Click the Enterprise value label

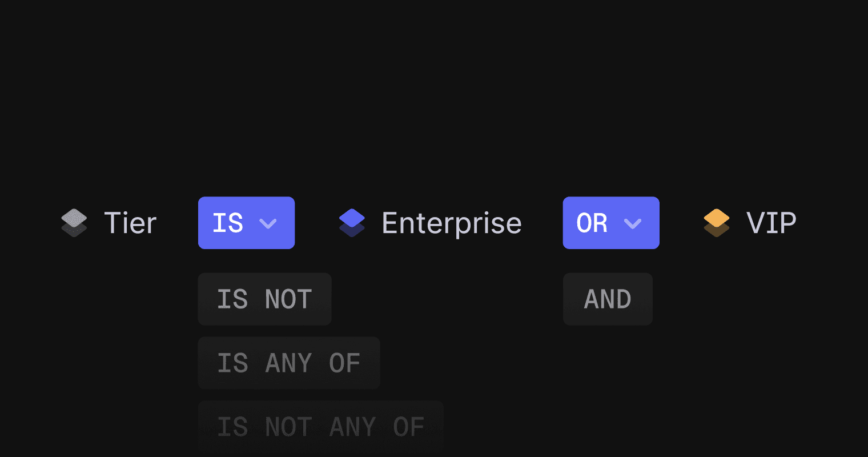point(451,223)
